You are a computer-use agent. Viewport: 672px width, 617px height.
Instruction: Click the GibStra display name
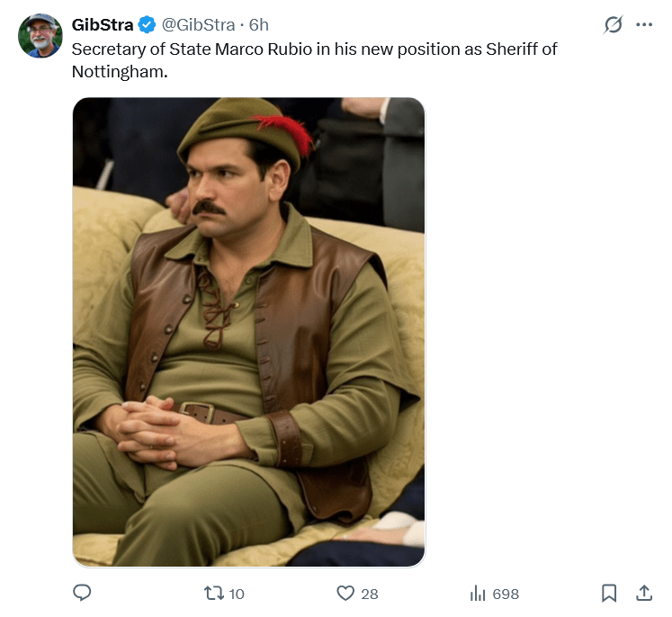[x=103, y=24]
